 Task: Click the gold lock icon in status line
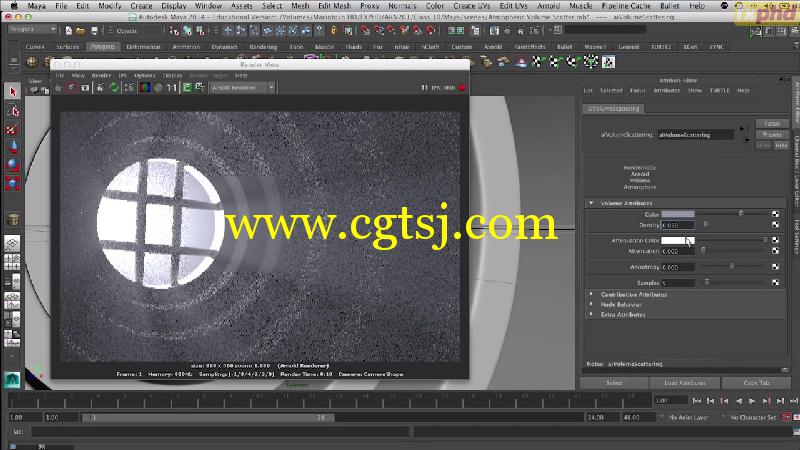coord(334,31)
